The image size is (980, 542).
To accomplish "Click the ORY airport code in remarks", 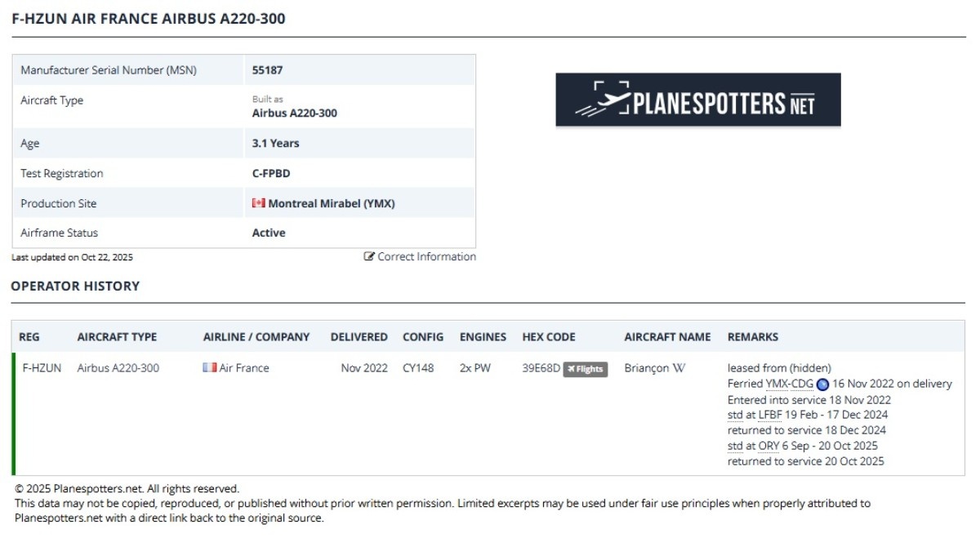I will pos(768,446).
